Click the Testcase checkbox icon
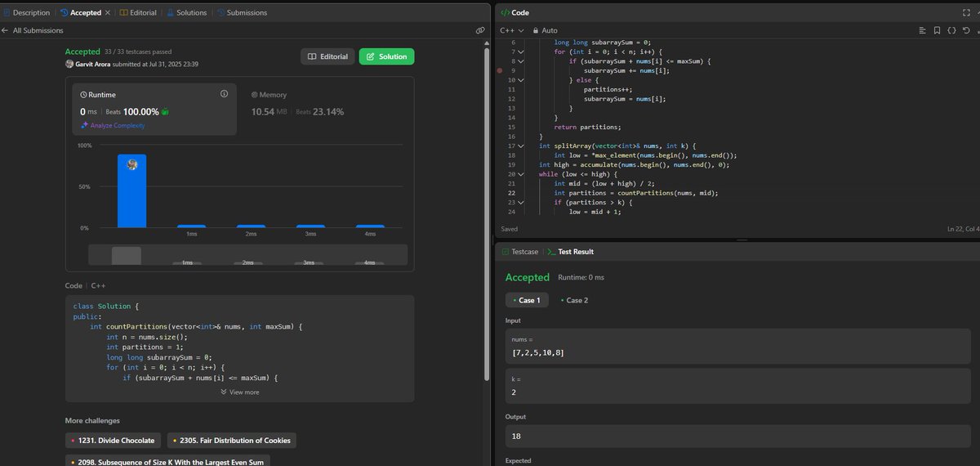This screenshot has height=466, width=980. click(x=505, y=252)
